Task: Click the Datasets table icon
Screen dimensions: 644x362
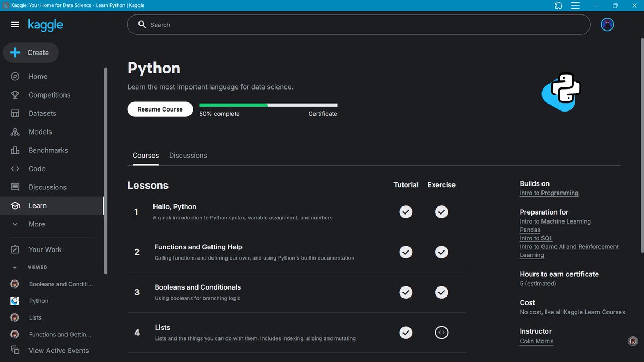Action: (x=15, y=114)
